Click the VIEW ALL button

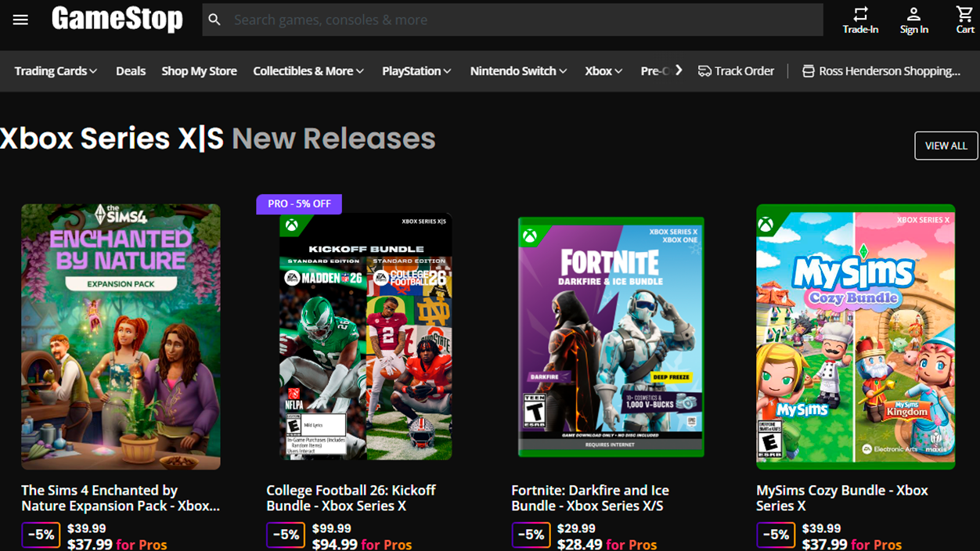(946, 145)
